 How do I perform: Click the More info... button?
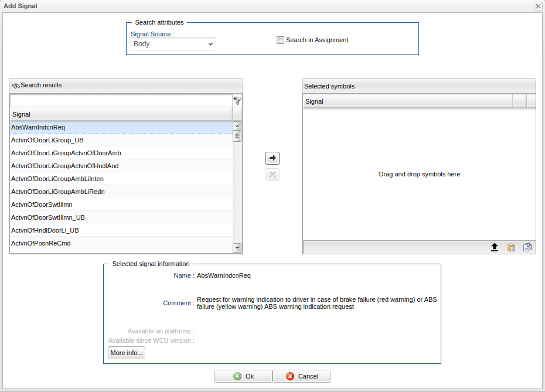coord(126,353)
